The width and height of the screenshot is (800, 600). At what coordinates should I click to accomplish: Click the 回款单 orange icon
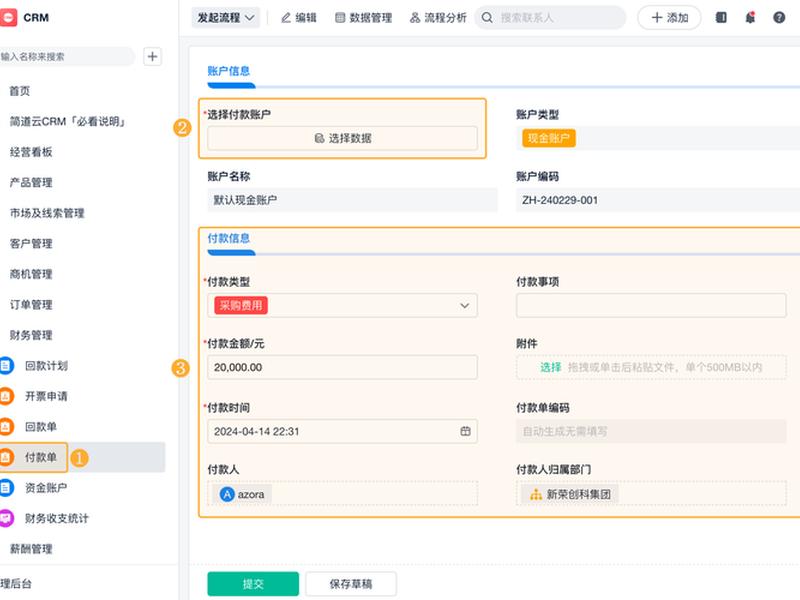pyautogui.click(x=6, y=427)
